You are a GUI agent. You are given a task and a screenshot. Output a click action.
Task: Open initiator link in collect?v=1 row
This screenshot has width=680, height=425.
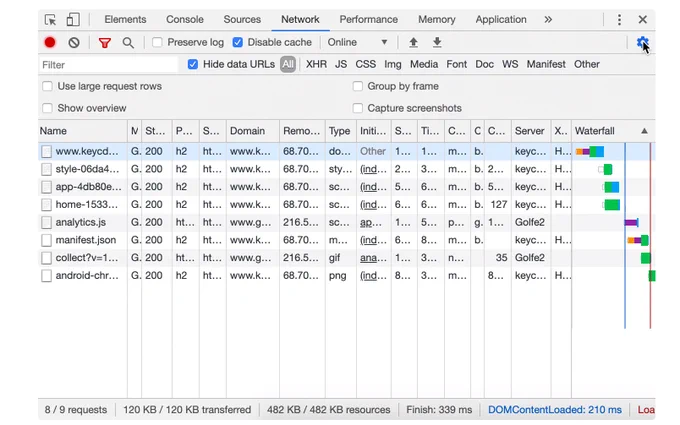(373, 258)
